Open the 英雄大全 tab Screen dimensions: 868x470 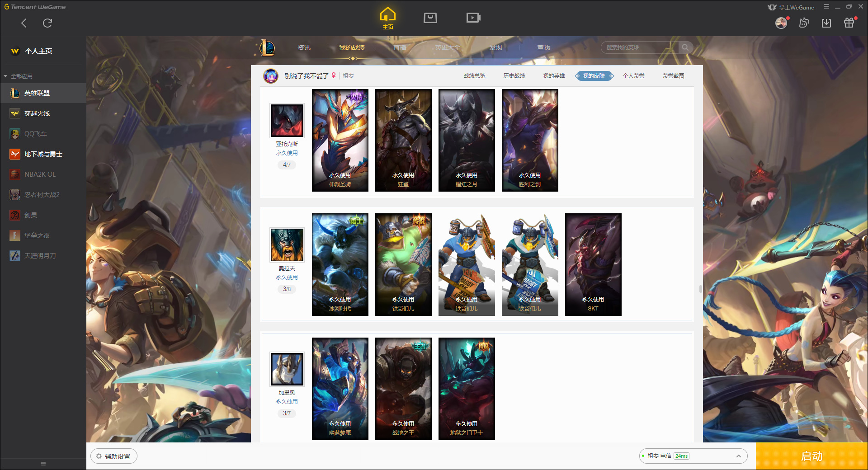point(448,47)
